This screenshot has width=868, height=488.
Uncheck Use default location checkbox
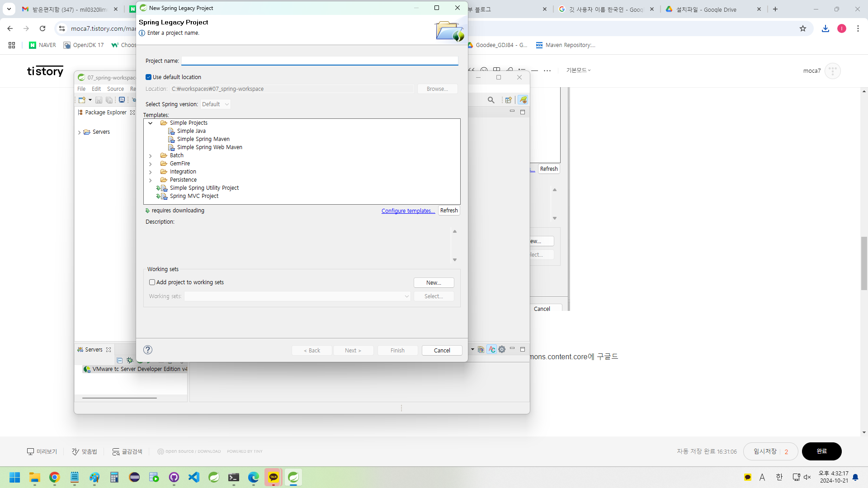149,77
